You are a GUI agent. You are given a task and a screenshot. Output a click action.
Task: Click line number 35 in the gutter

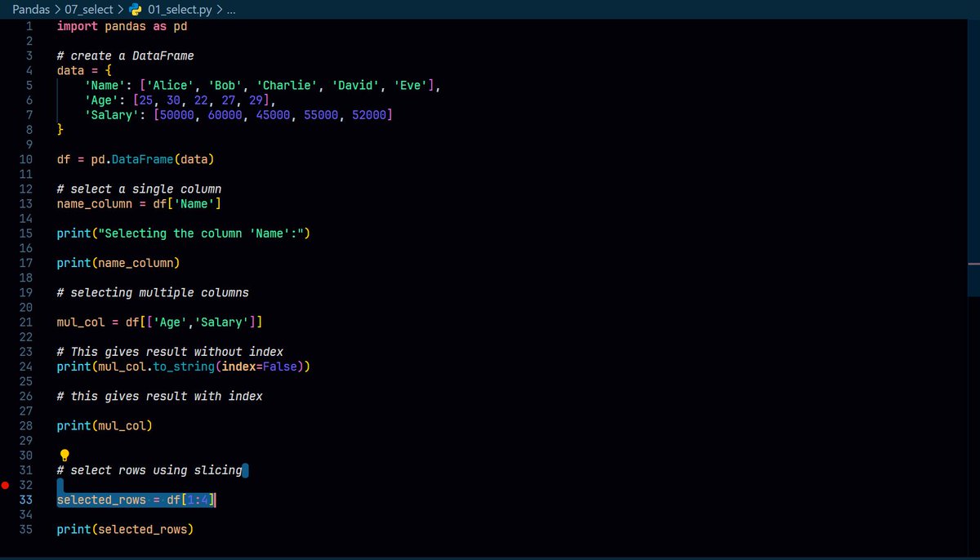(25, 530)
